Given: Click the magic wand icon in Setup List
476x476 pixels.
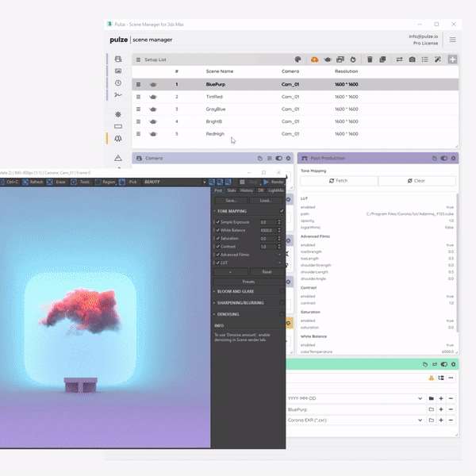Looking at the screenshot, I should click(437, 59).
